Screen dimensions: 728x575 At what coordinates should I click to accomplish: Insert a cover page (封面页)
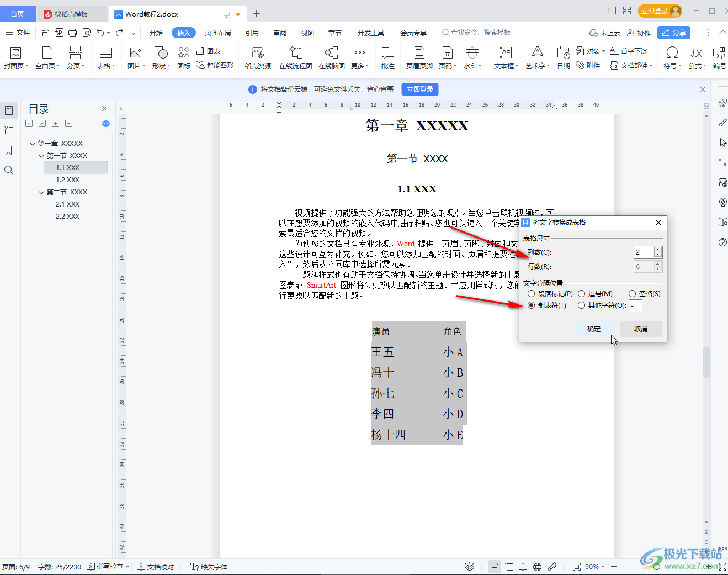pyautogui.click(x=16, y=58)
